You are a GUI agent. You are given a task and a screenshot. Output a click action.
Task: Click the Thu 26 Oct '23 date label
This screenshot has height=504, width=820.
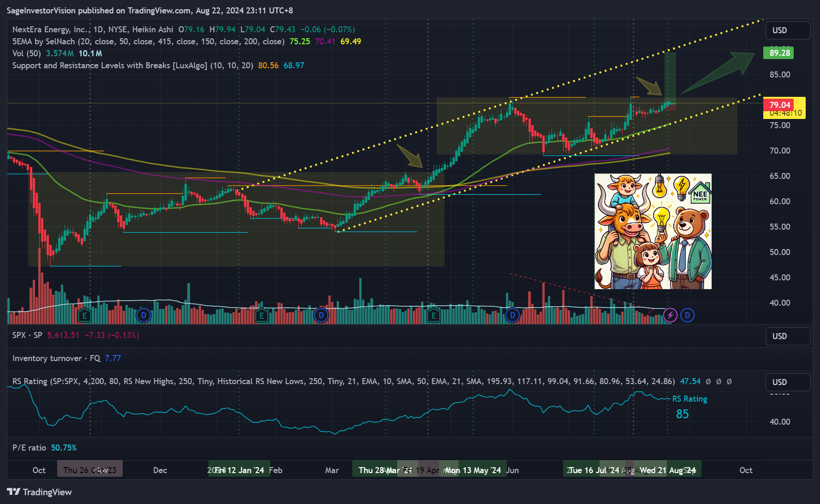pyautogui.click(x=90, y=470)
